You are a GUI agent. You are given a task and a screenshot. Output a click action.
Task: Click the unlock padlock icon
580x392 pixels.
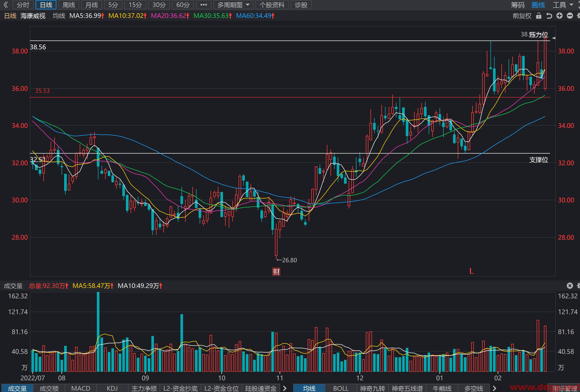(x=539, y=16)
